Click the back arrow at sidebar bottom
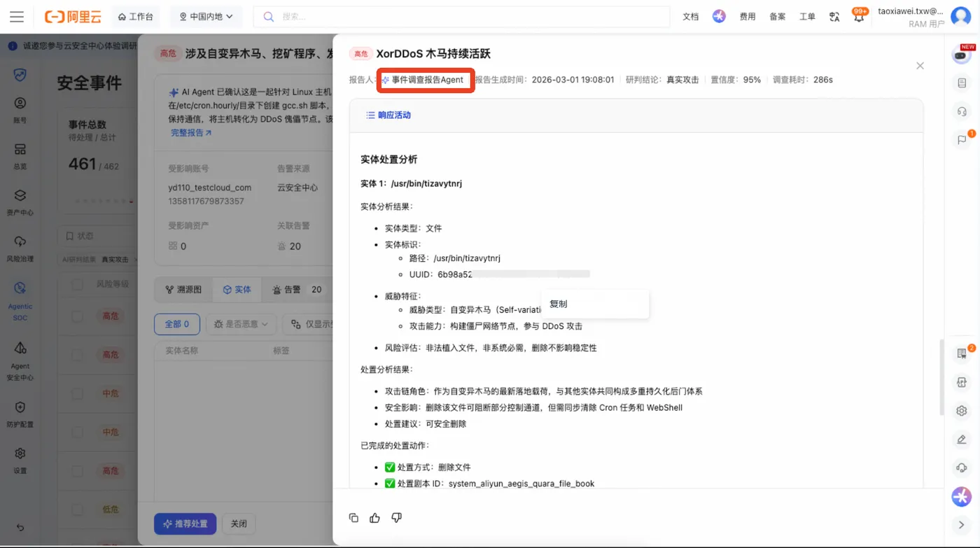The image size is (980, 548). tap(20, 528)
